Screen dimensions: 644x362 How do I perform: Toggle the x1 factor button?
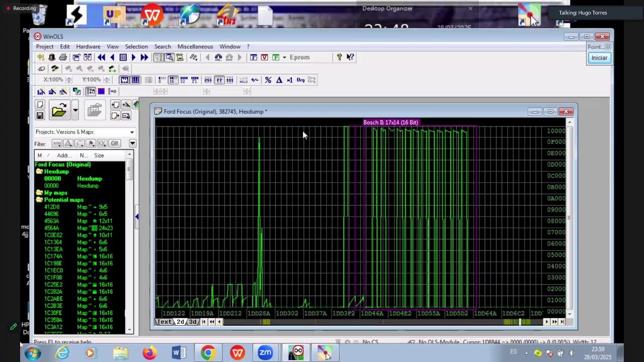[290, 80]
